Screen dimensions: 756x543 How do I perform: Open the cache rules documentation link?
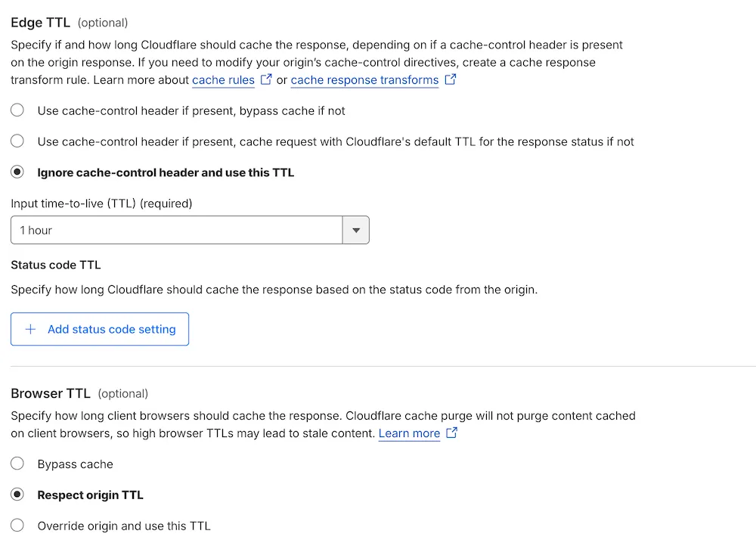tap(223, 80)
